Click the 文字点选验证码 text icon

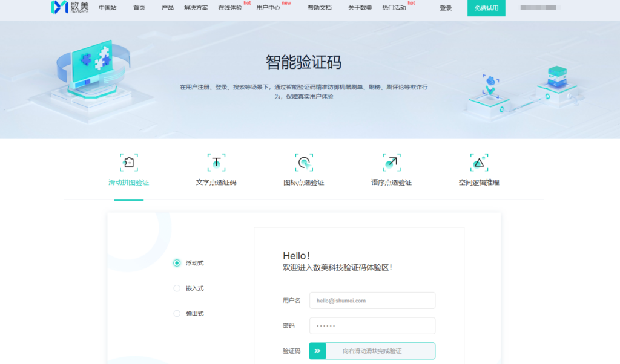pyautogui.click(x=216, y=161)
